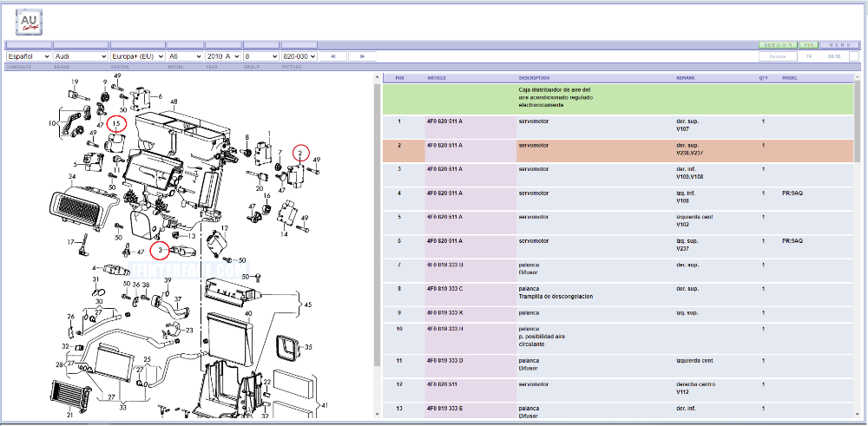Select article 4F0 819 333 D
Viewport: 868px width, 426px height.
click(x=444, y=361)
